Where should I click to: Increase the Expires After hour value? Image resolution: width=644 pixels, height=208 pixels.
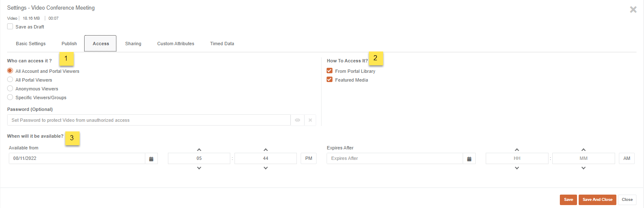[x=517, y=149]
